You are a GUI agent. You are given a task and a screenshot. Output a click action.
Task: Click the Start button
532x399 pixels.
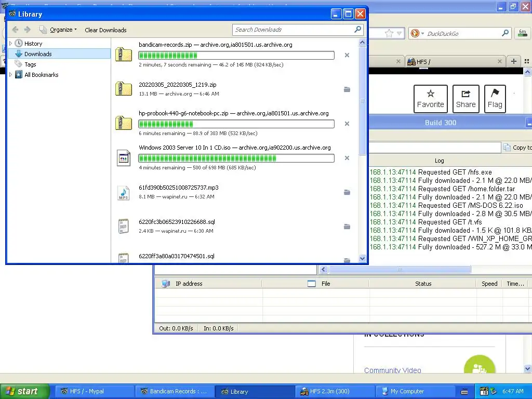pyautogui.click(x=24, y=391)
